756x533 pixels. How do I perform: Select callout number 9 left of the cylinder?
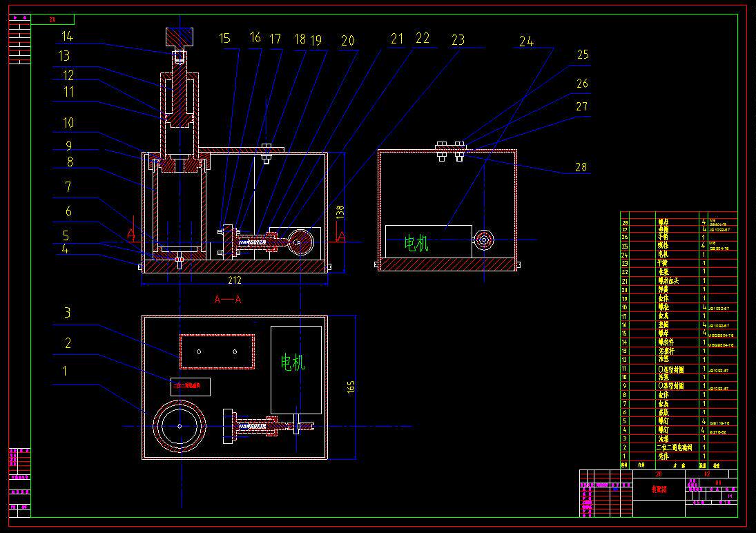pos(69,146)
